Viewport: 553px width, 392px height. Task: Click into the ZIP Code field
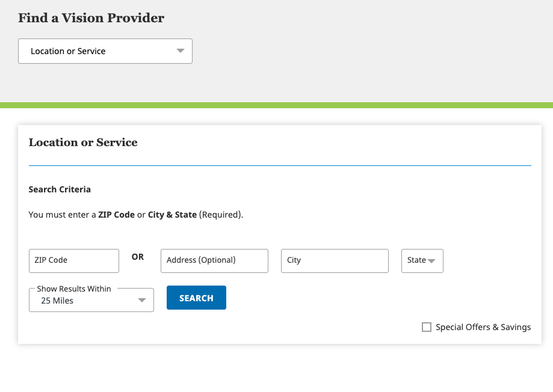point(74,261)
